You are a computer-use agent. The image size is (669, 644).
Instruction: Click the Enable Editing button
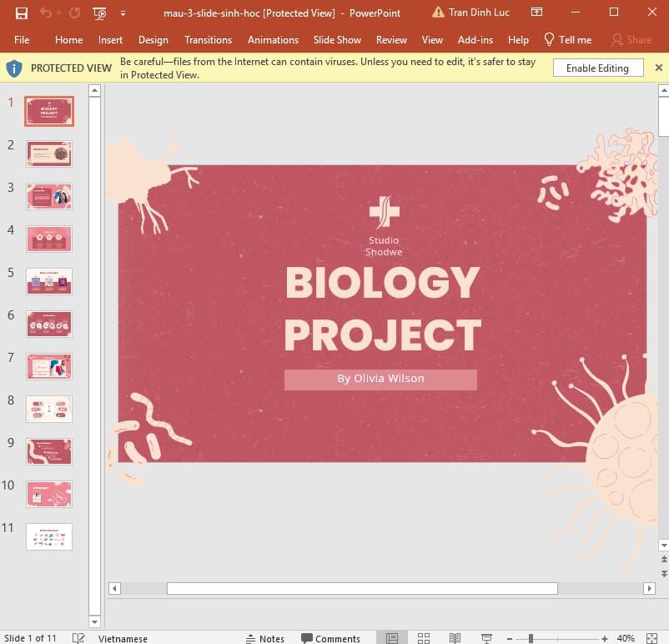point(598,68)
